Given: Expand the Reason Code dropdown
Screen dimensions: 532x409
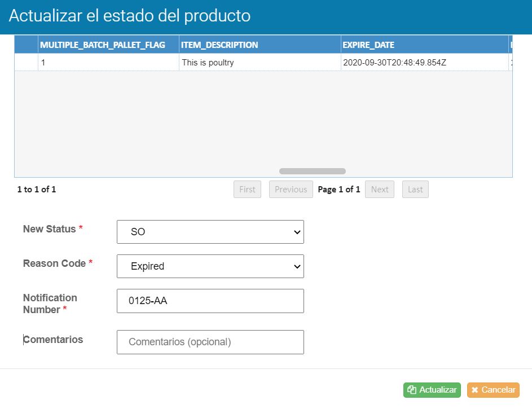Looking at the screenshot, I should [210, 266].
